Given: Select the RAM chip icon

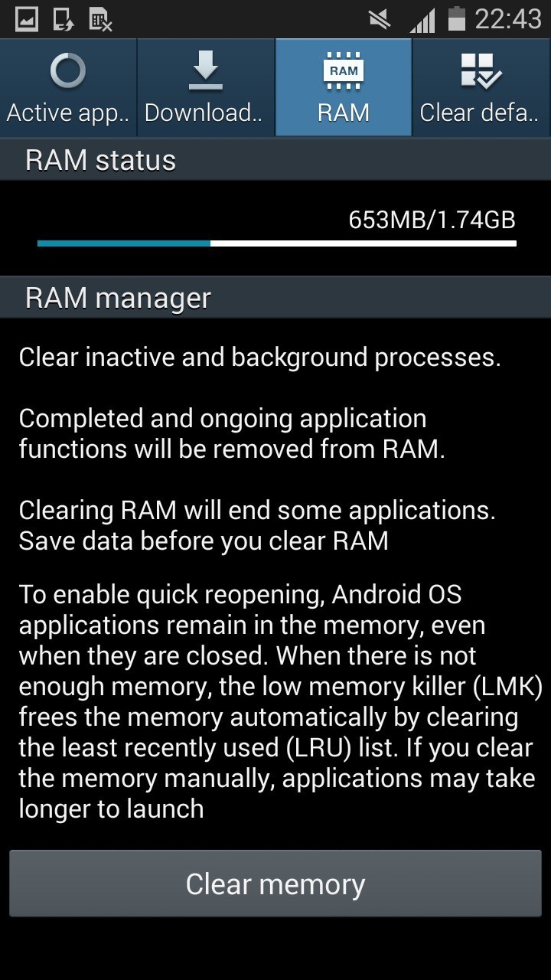Looking at the screenshot, I should (344, 71).
